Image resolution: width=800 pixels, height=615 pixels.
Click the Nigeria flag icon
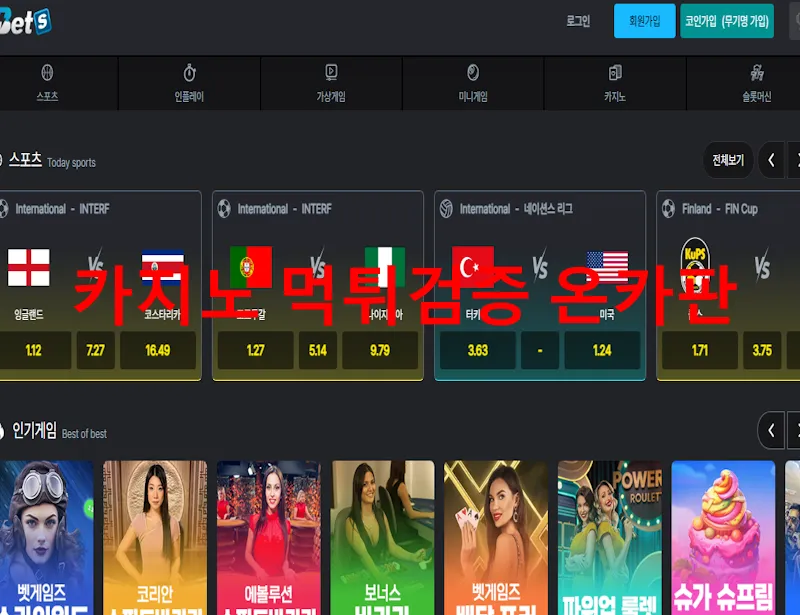click(385, 267)
